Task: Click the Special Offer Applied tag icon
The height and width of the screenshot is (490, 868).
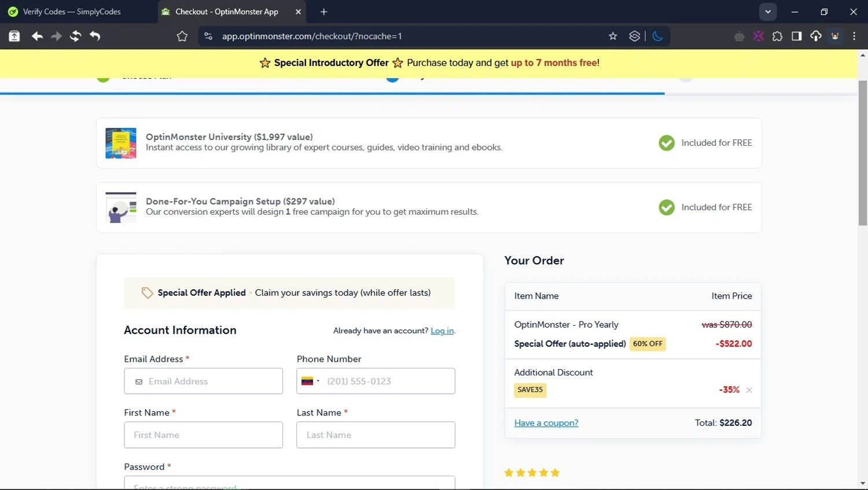Action: point(148,293)
